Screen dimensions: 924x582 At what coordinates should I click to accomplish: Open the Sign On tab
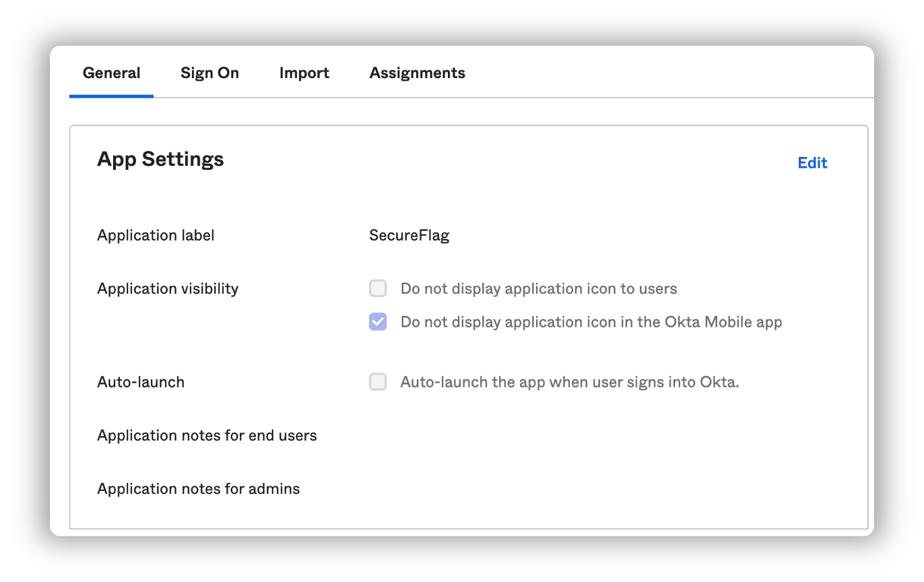[209, 73]
